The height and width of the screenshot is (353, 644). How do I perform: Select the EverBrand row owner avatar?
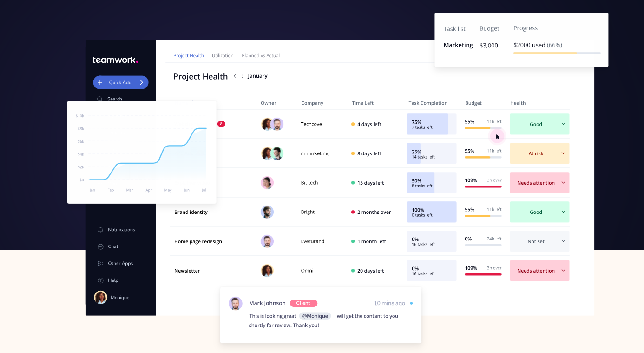point(267,241)
